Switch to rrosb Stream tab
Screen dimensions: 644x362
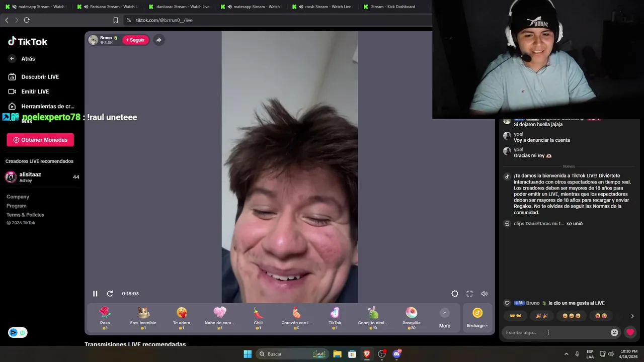tap(324, 7)
